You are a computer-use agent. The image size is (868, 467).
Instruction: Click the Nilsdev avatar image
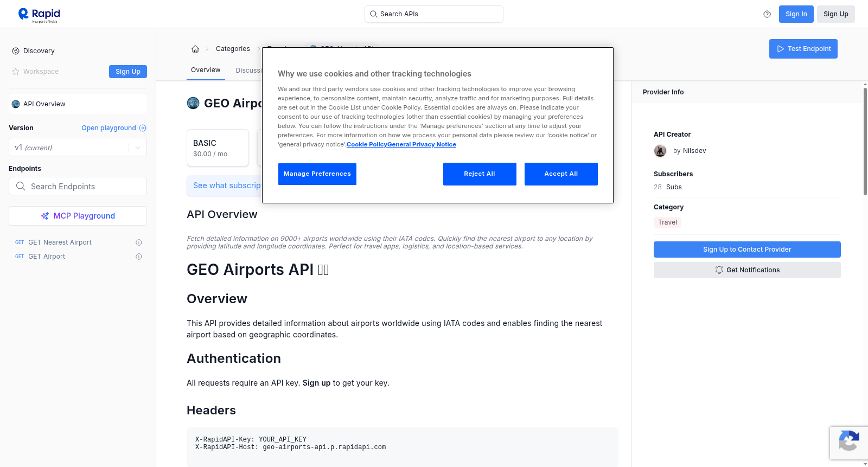660,151
